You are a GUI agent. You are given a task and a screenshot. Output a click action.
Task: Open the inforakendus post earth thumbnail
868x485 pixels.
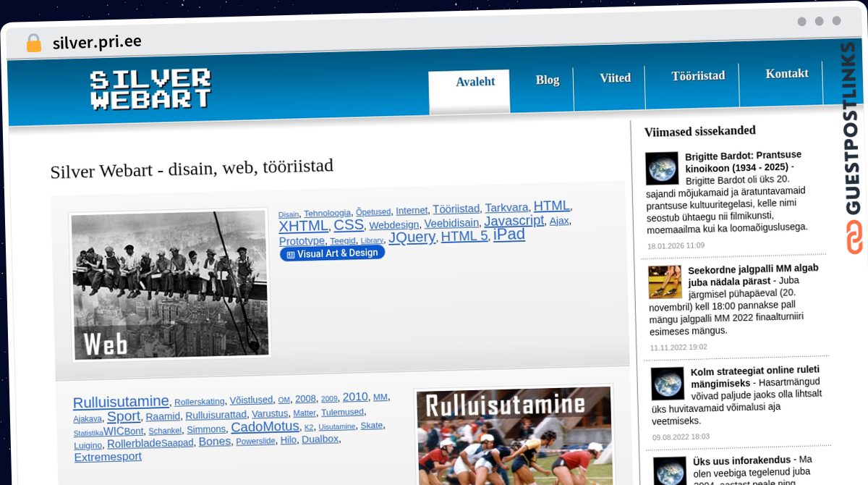[669, 470]
